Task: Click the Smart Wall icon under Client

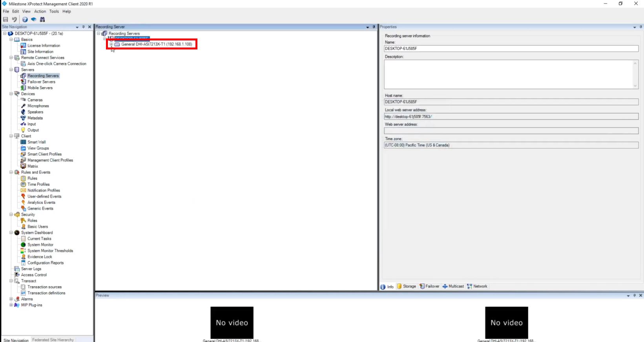Action: (23, 142)
